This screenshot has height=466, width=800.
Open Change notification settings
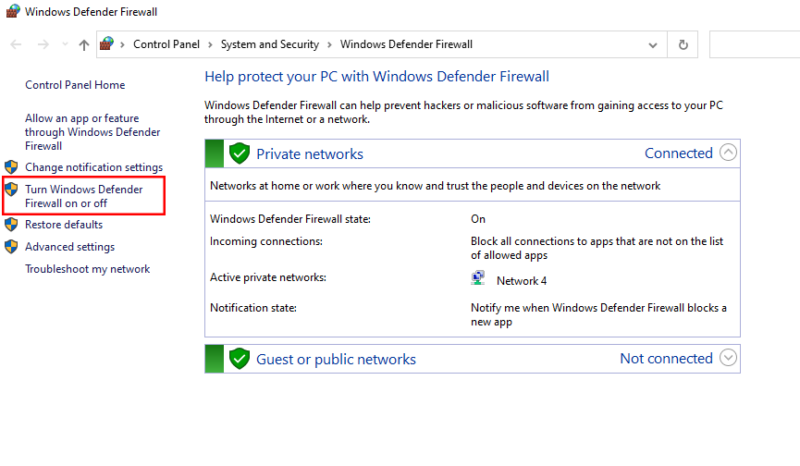[93, 167]
